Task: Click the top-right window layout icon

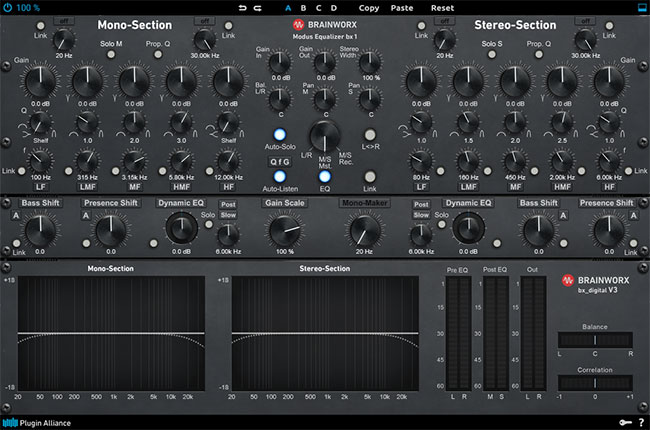Action: (x=642, y=7)
